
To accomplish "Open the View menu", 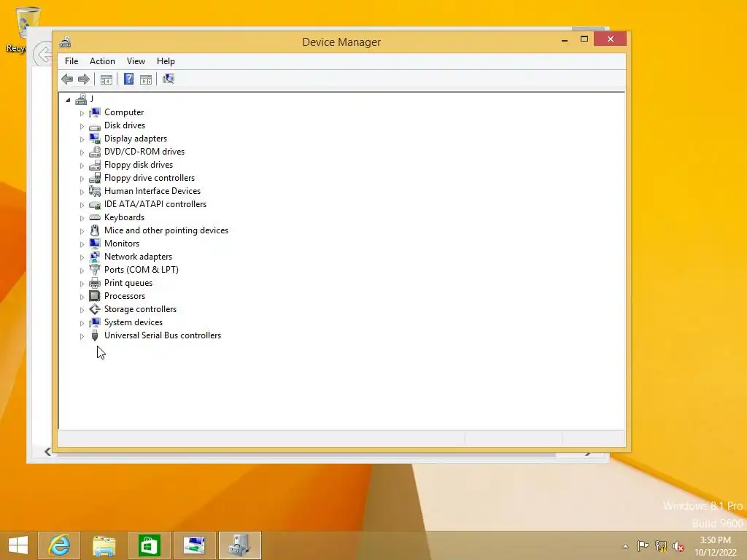I will coord(136,61).
